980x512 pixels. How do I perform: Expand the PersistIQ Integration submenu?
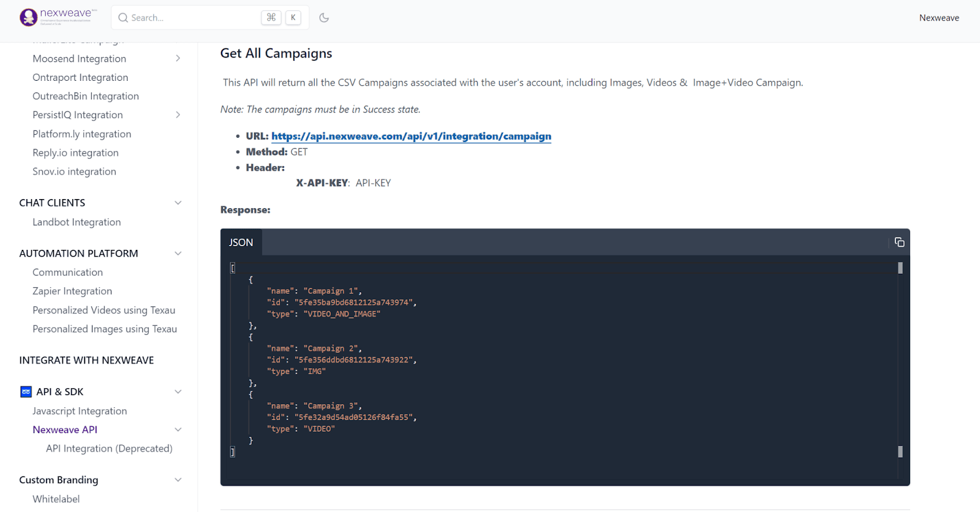[x=178, y=115]
